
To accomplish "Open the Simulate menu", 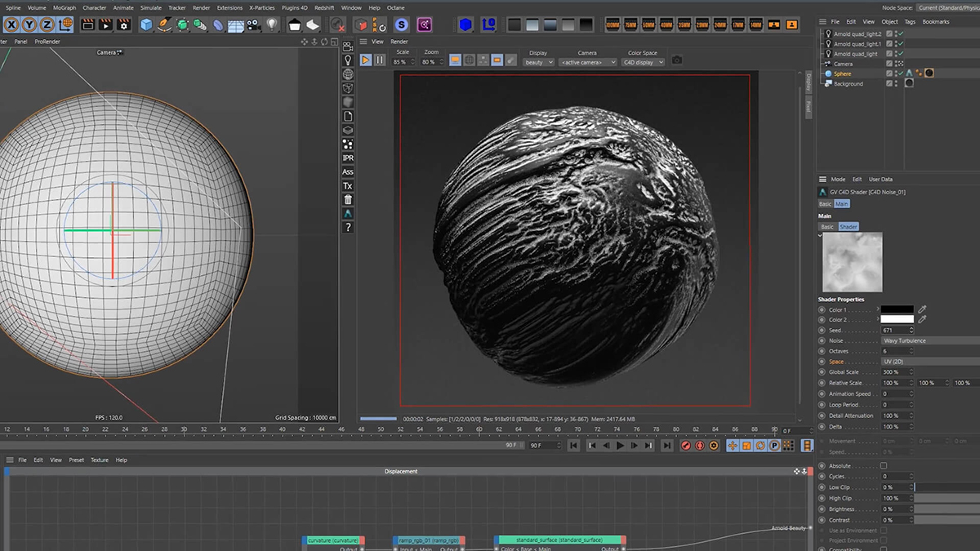I will coord(150,7).
